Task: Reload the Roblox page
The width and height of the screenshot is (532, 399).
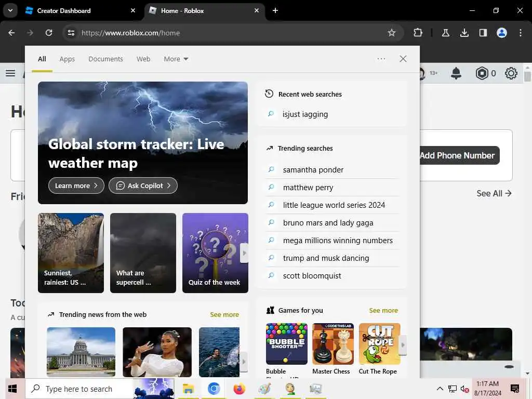Action: click(49, 33)
